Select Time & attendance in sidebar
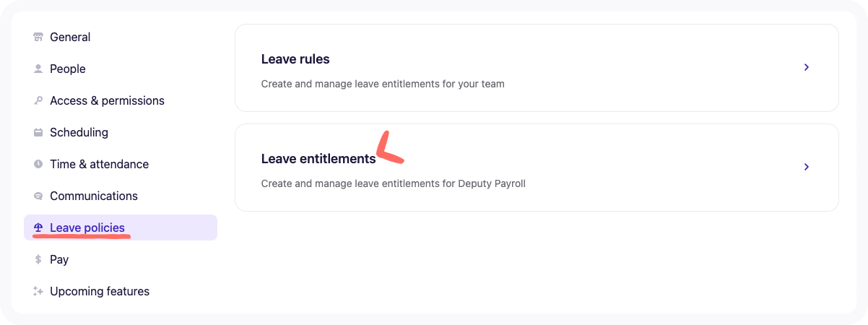868x325 pixels. (99, 165)
